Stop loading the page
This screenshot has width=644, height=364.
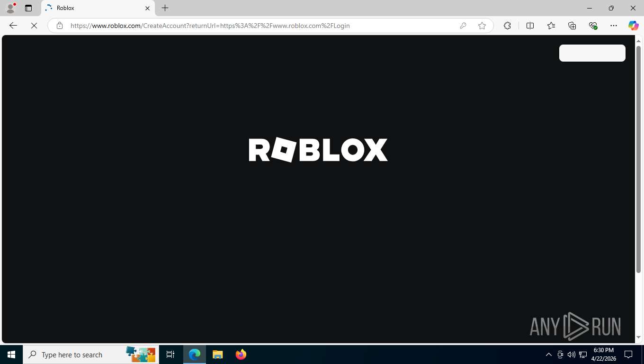click(34, 26)
